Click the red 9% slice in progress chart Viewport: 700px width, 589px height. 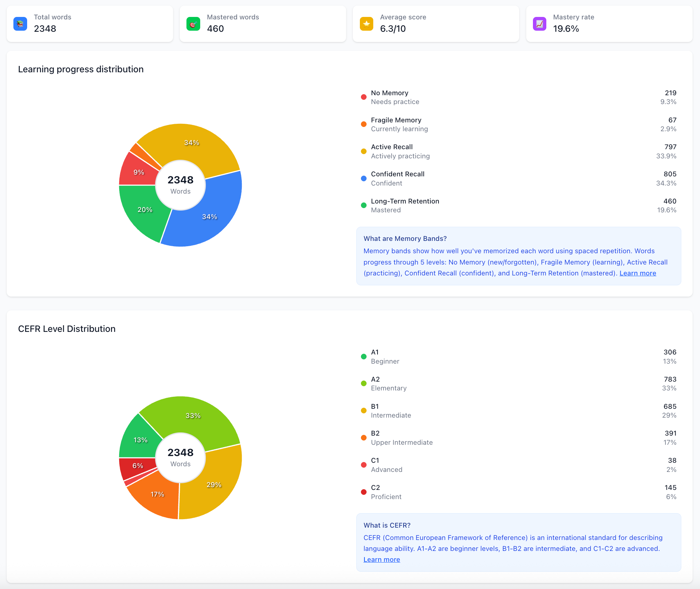tap(139, 172)
